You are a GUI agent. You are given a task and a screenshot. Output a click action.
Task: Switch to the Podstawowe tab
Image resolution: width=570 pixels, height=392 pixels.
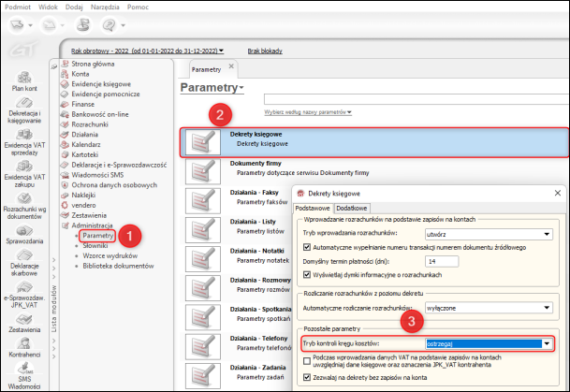pos(313,209)
